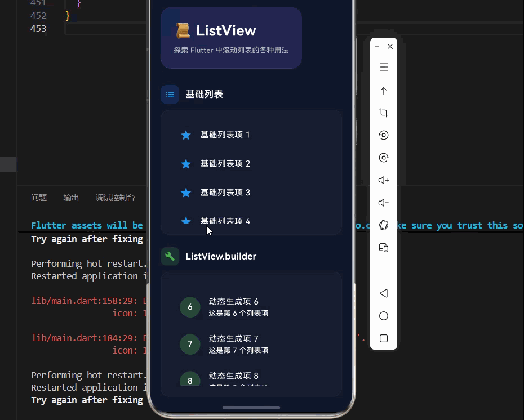Open the lib/main.dart:184:29 error link

pyautogui.click(x=84, y=338)
